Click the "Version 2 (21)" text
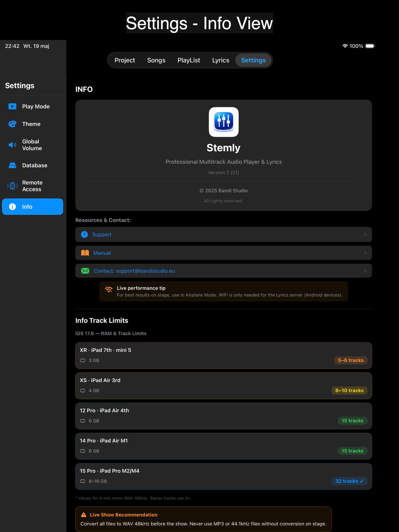This screenshot has width=399, height=532. (x=224, y=173)
